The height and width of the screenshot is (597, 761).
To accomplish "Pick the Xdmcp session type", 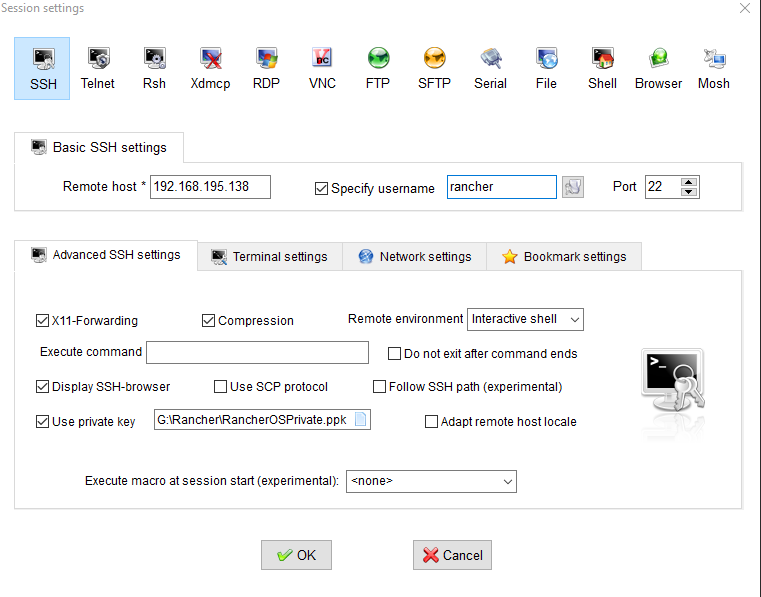I will click(210, 68).
